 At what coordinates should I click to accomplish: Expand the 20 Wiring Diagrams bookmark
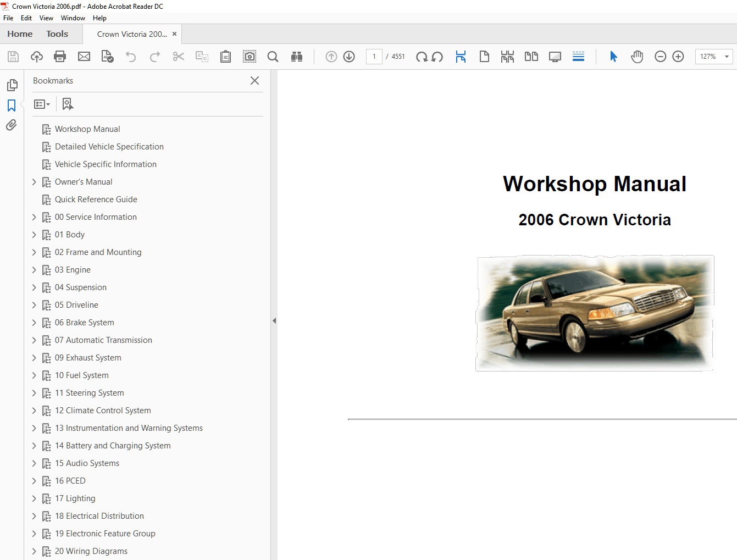click(x=34, y=551)
